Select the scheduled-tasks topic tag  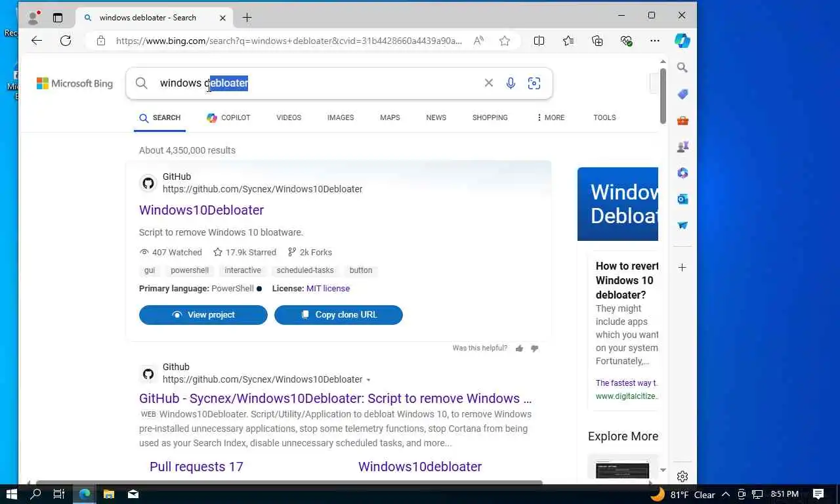point(305,270)
